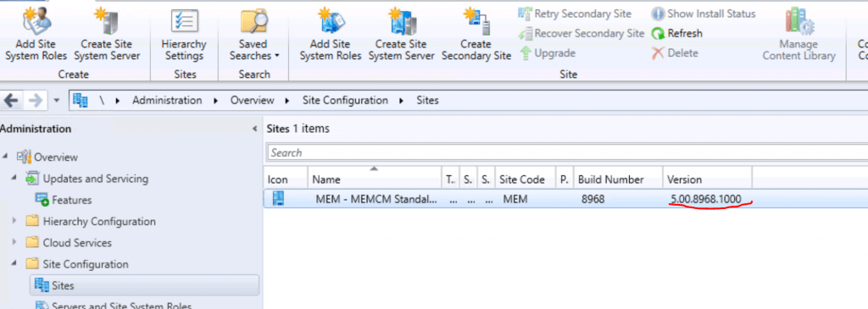
Task: Sort by the Build Number column header
Action: (618, 179)
